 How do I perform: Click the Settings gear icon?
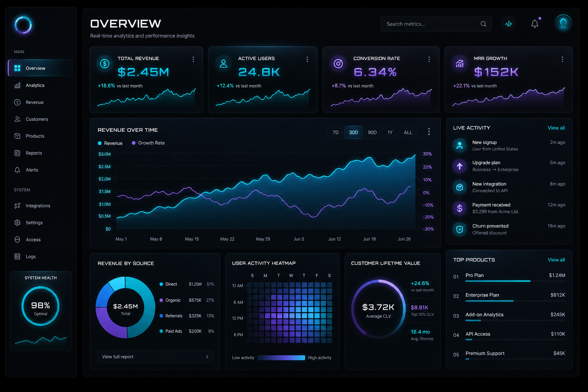pos(17,222)
